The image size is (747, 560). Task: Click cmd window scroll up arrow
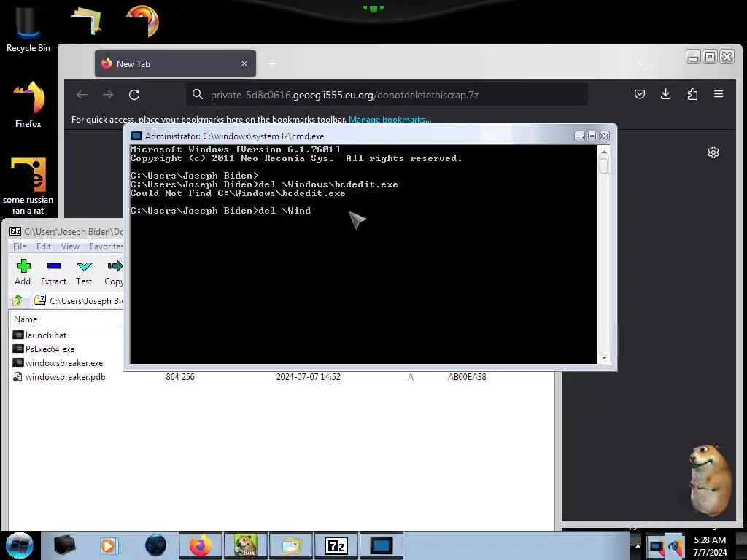(x=603, y=152)
